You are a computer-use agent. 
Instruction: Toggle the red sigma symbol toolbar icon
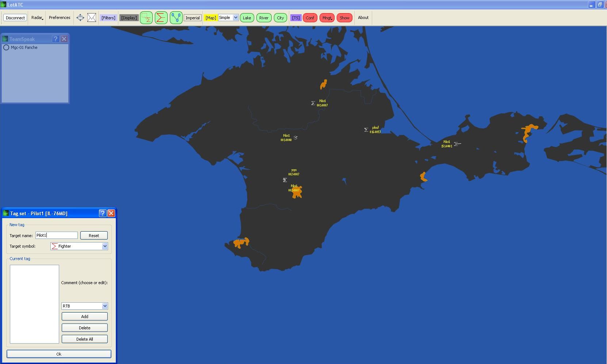[161, 18]
